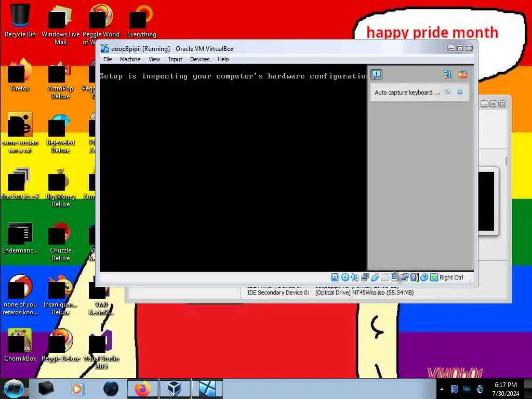Screen dimensions: 532x399
Task: Click the network icon in system tray
Action: tap(467, 389)
